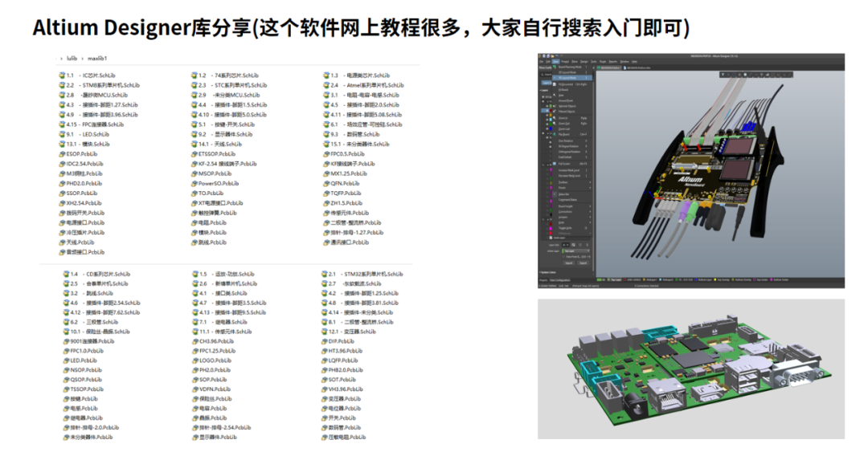
Task: Click the LOGO.PcbLib file icon
Action: tap(194, 360)
